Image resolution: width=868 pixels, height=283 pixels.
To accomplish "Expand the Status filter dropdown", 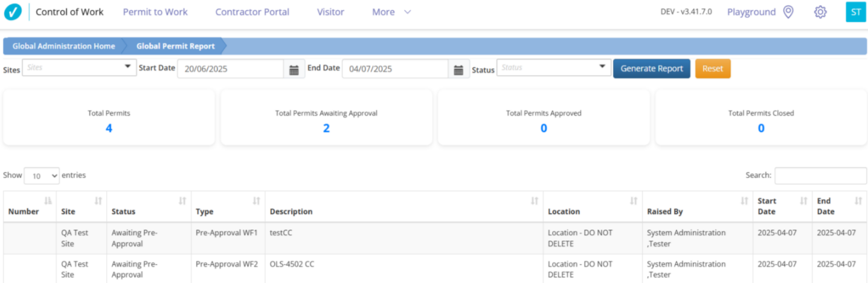I will tap(554, 68).
